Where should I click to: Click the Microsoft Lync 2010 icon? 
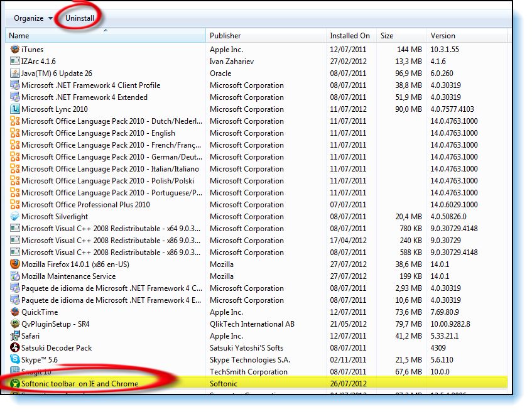[x=15, y=109]
